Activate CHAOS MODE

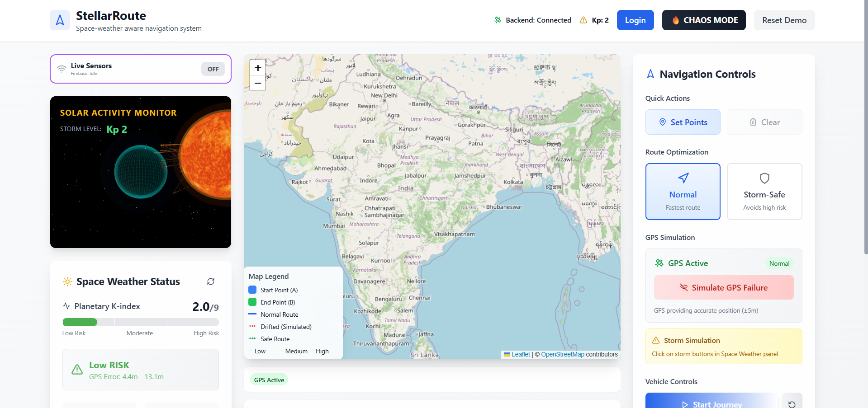point(703,20)
